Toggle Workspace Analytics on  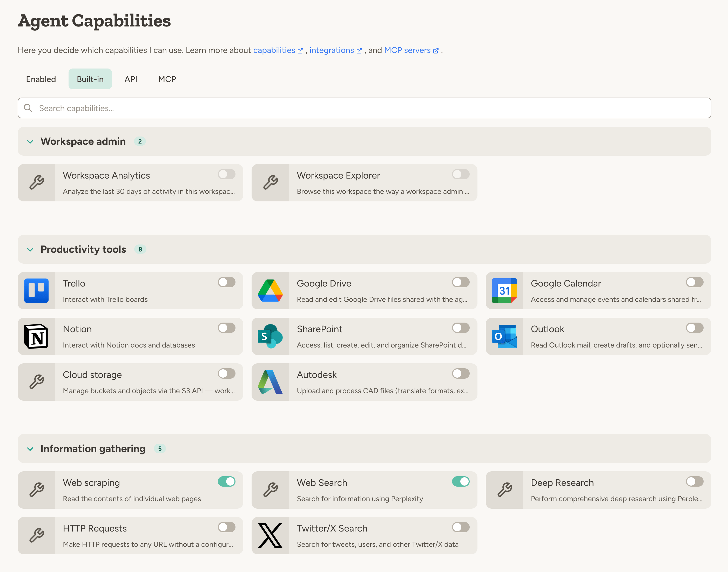226,174
